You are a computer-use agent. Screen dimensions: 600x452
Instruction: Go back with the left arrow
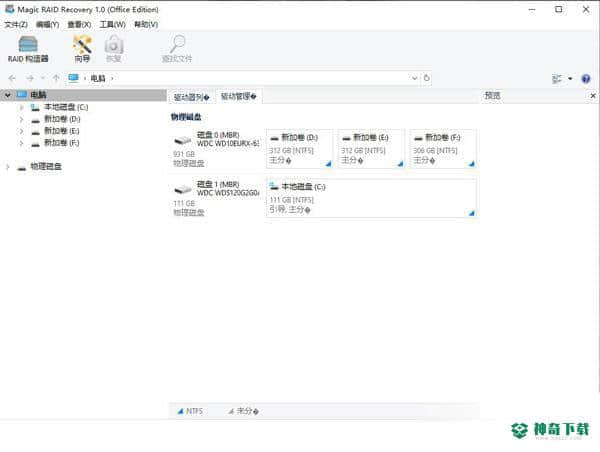coord(12,78)
